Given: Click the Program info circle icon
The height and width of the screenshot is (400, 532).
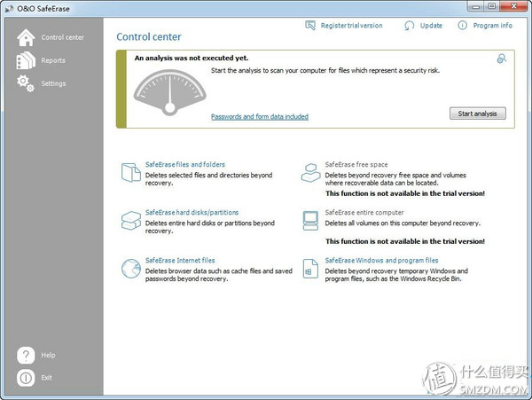Looking at the screenshot, I should (463, 26).
